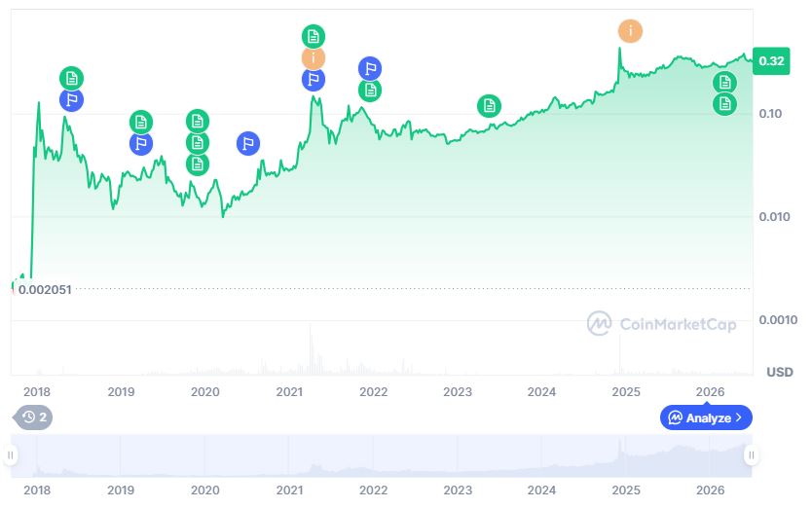This screenshot has width=812, height=508.
Task: Click the 2022 label on the range navigator
Action: click(373, 490)
